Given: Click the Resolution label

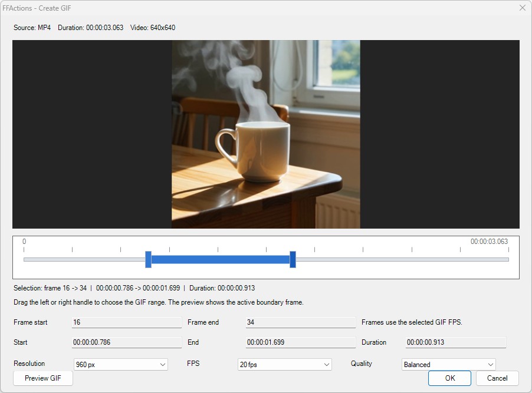Looking at the screenshot, I should click(x=29, y=363).
